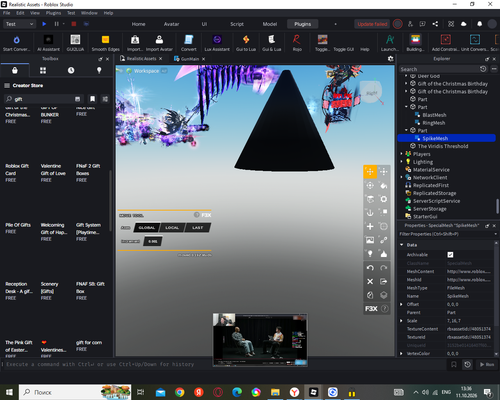Click the F3X Delete X icon
The image size is (500, 400).
click(370, 281)
